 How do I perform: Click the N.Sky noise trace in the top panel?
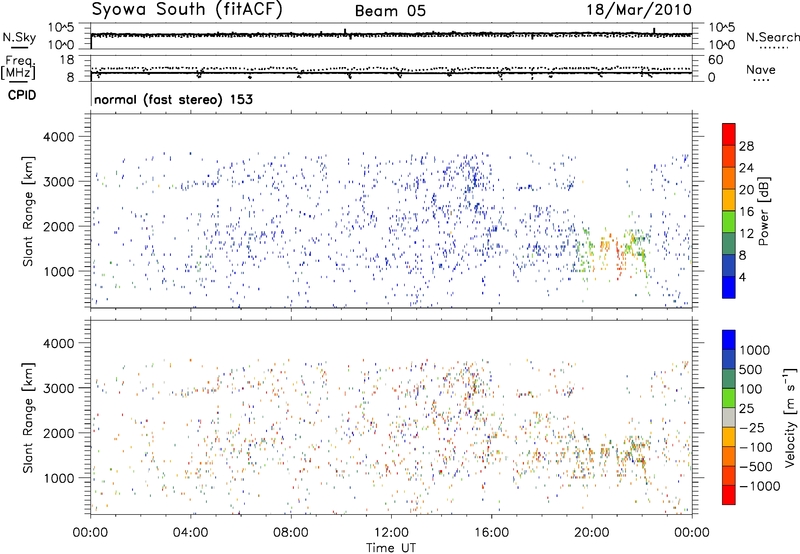click(x=391, y=35)
